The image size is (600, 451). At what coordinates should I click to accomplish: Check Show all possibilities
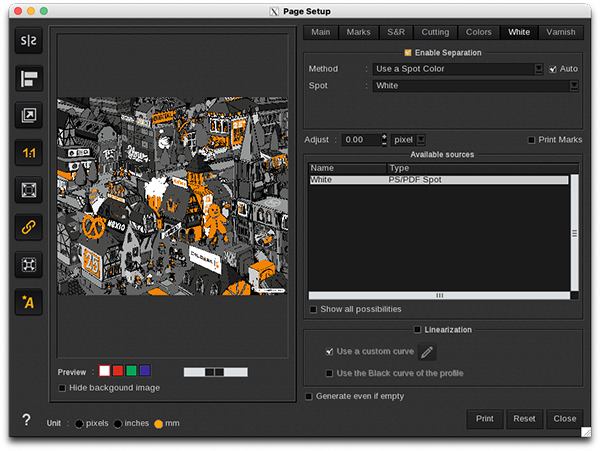(314, 309)
